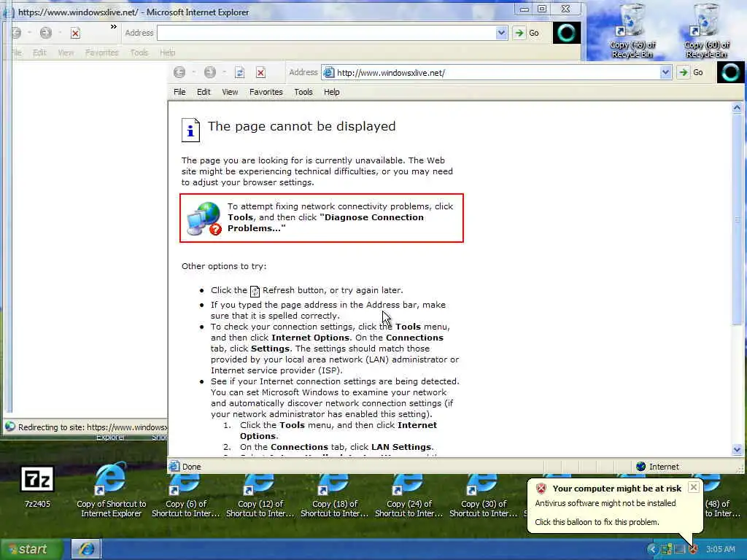Click throbber logo in front browser window
Screen dimensions: 747x560
tap(730, 72)
